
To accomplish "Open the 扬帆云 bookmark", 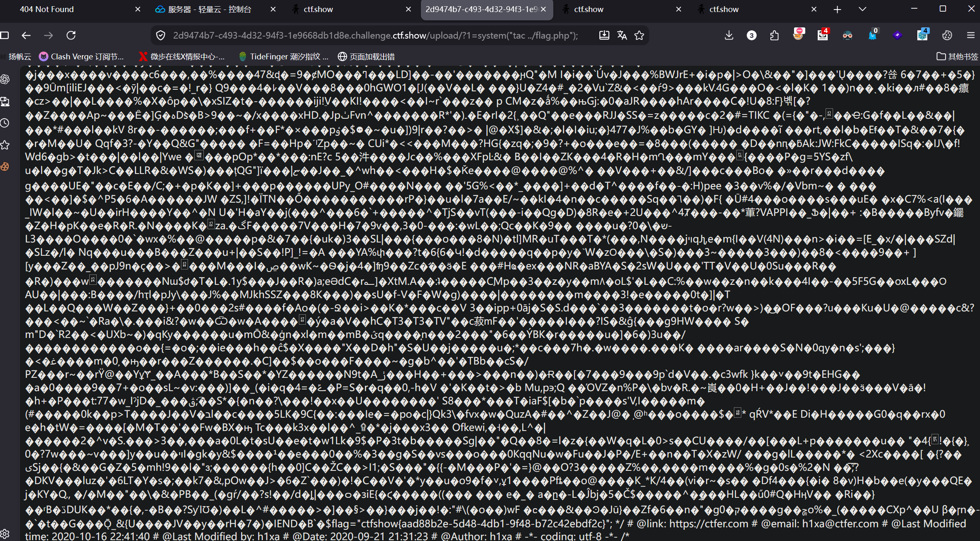I will coord(16,56).
